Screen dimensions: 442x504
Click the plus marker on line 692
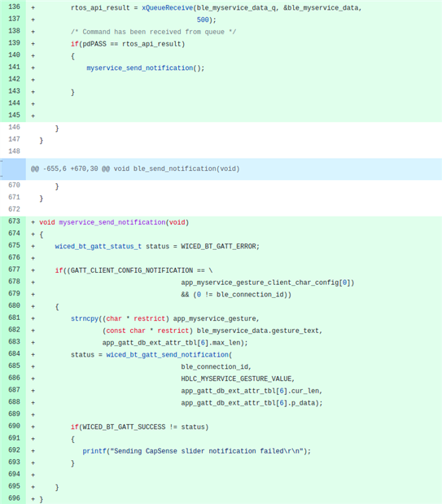point(33,451)
